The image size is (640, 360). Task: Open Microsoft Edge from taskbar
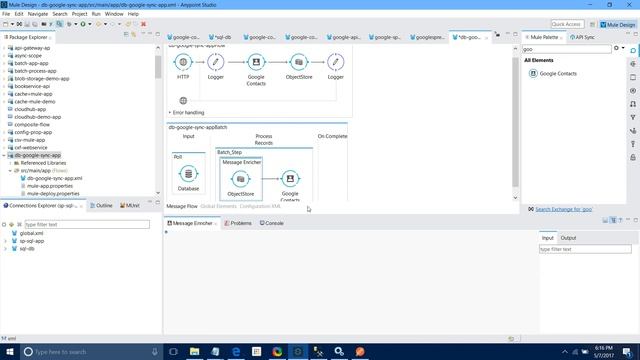[x=236, y=351]
